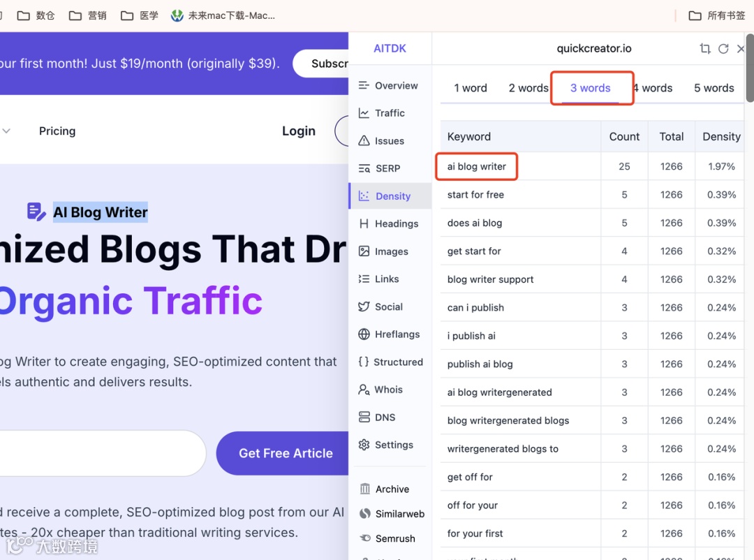Sort by the Total column header

point(672,137)
